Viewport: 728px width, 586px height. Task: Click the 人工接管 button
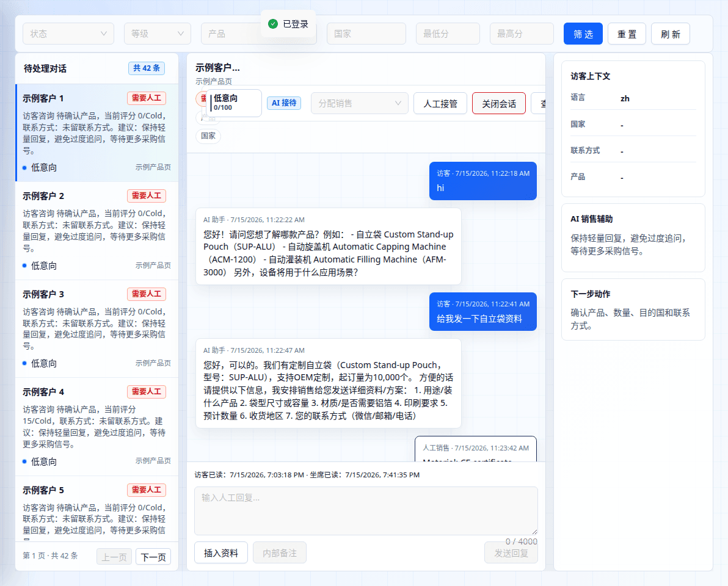pos(440,103)
